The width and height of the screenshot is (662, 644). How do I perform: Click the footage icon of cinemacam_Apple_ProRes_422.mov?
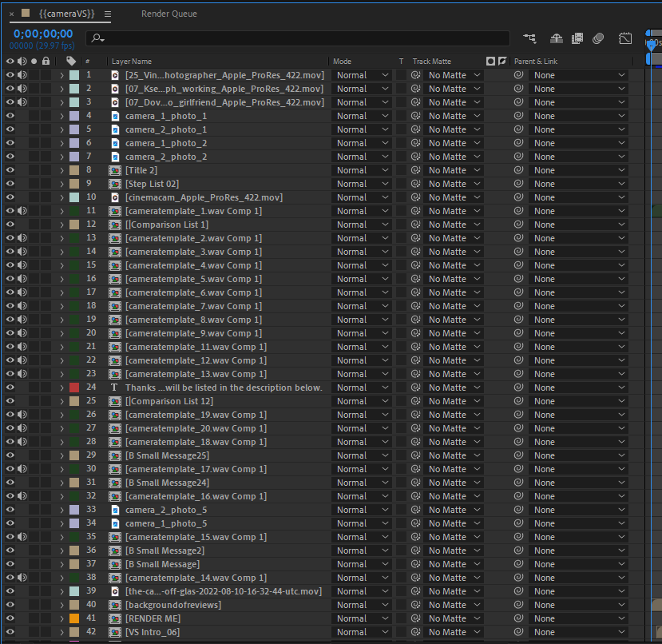click(115, 197)
